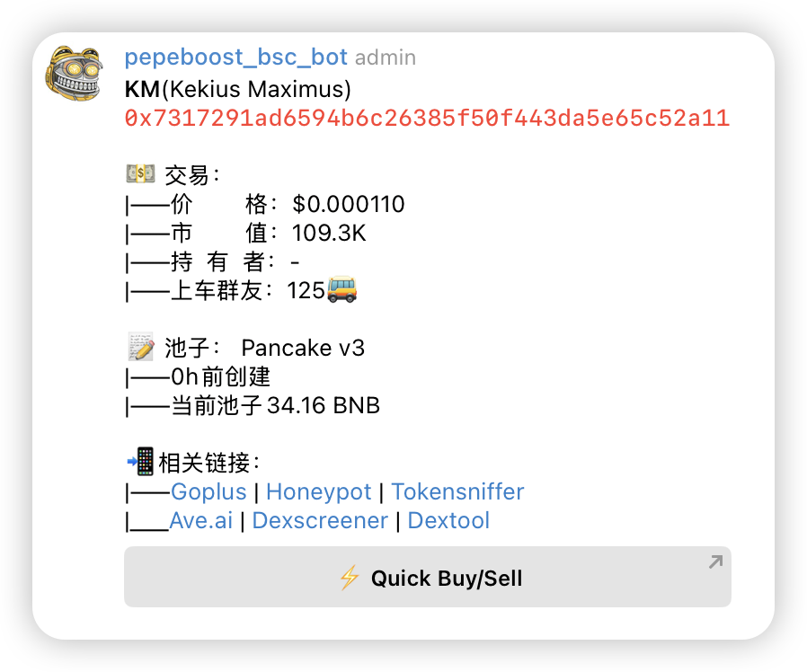Click the admin label beside bot name

pos(386,57)
